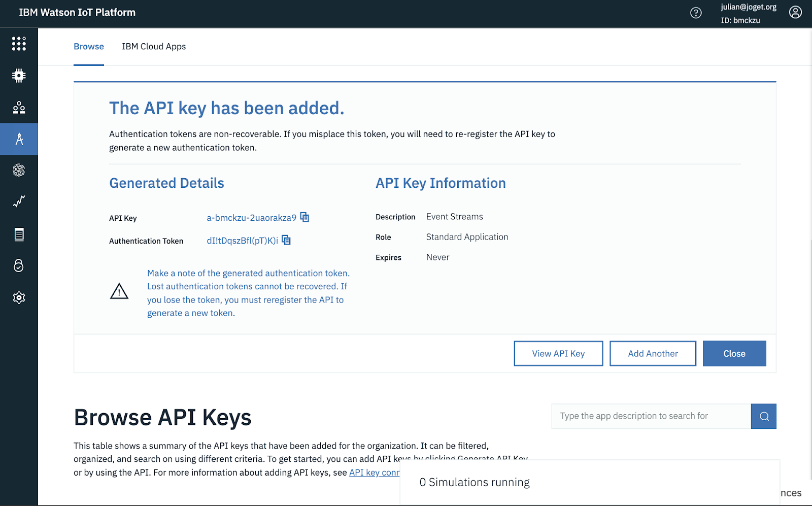812x506 pixels.
Task: Copy the Authentication Token to clipboard
Action: (x=286, y=240)
